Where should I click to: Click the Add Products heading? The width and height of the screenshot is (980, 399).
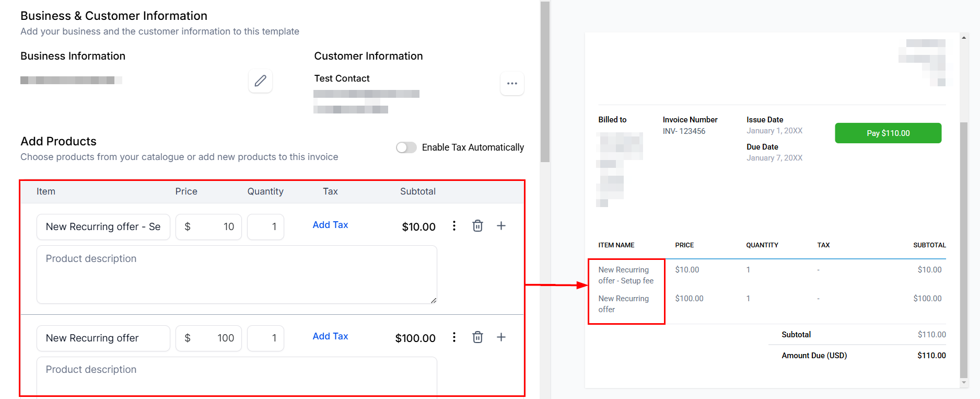coord(59,141)
